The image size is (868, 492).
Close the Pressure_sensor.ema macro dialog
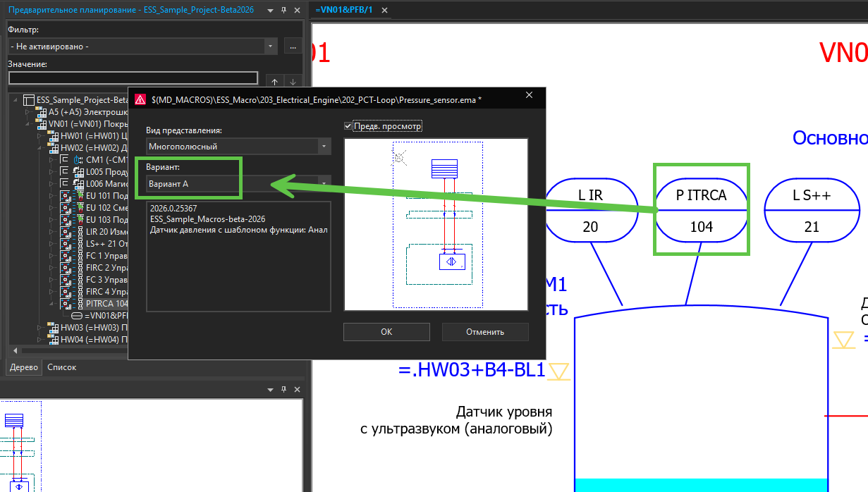(530, 96)
